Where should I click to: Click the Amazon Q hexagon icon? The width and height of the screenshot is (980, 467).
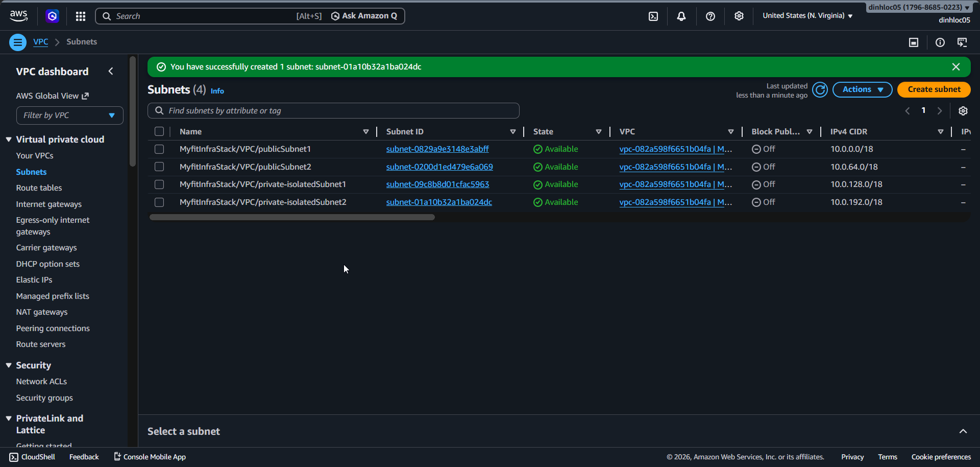point(52,16)
